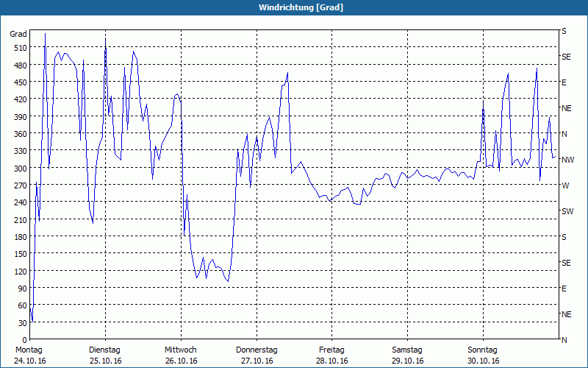The height and width of the screenshot is (368, 588).
Task: Select the 270 y-axis value
Action: tap(21, 185)
